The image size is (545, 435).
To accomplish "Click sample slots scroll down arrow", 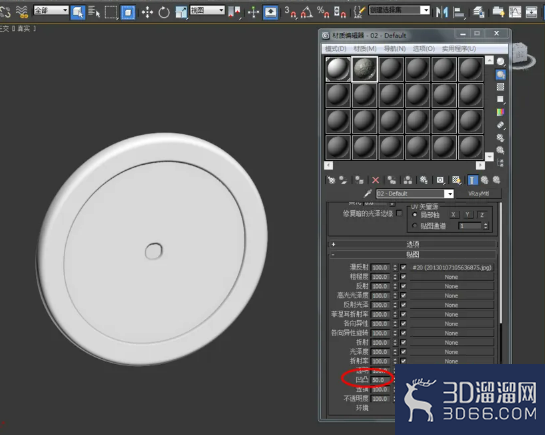I will click(x=489, y=157).
